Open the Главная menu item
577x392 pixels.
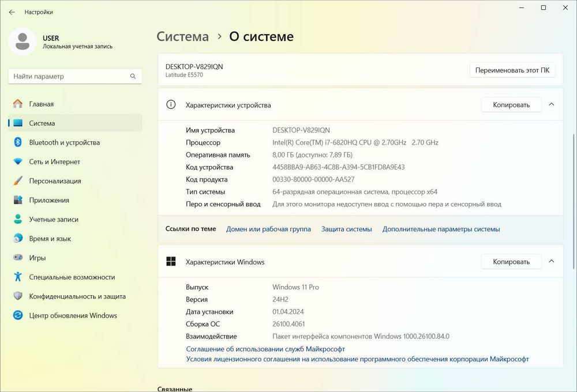tap(42, 104)
